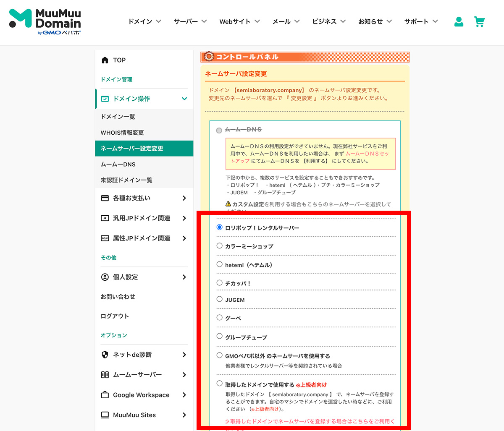
Task: Select the JUGEM radio button
Action: pos(219,299)
